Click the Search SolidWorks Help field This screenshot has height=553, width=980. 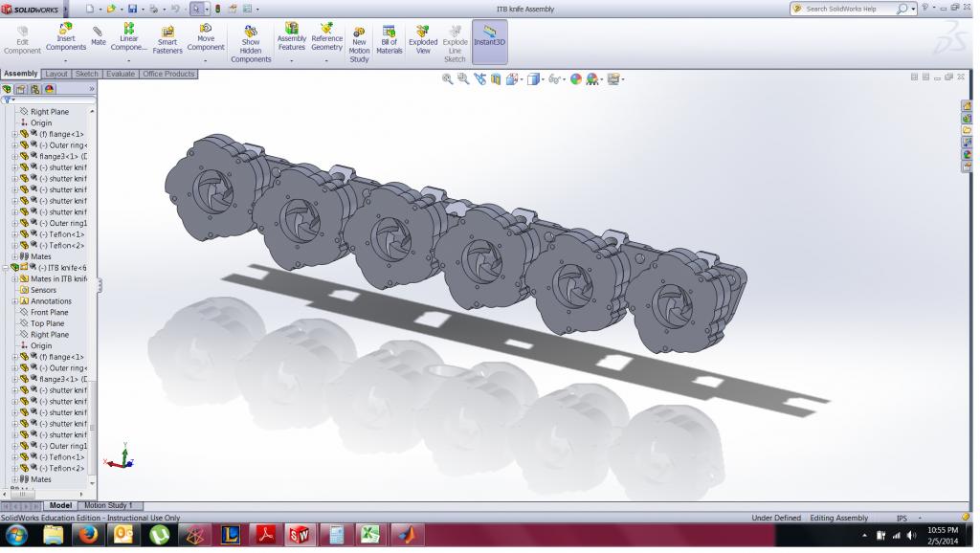848,9
